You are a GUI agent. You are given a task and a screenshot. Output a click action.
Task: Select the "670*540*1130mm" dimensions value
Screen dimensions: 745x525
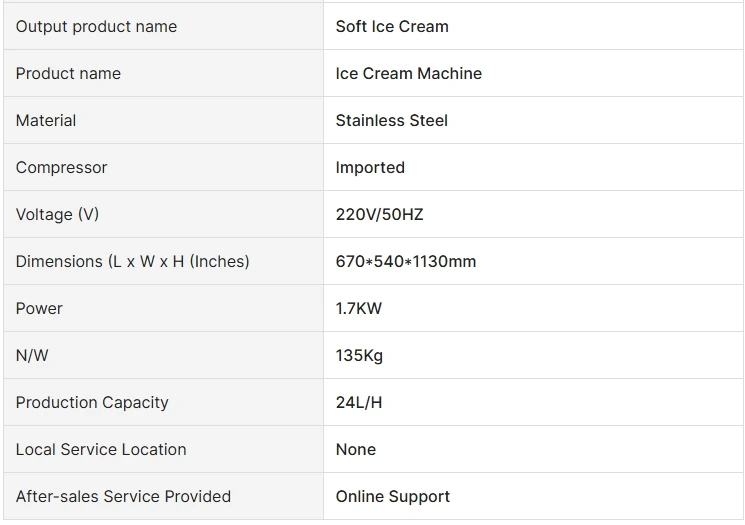point(405,262)
